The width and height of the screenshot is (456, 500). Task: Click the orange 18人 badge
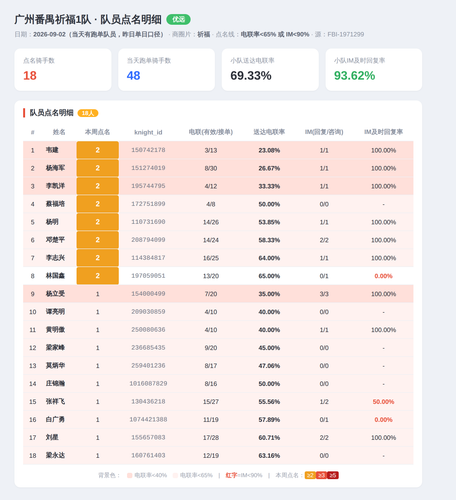pos(88,113)
